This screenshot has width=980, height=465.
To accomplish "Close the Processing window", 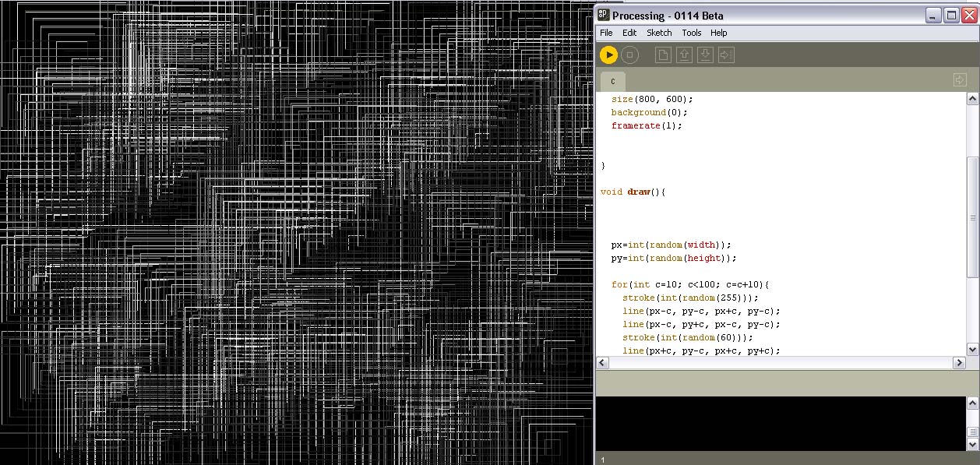I will point(968,16).
